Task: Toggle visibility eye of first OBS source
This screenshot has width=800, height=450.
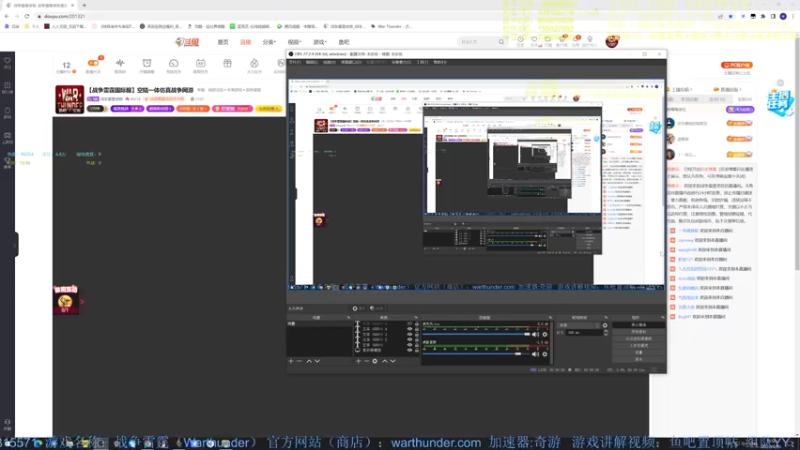Action: [x=409, y=324]
